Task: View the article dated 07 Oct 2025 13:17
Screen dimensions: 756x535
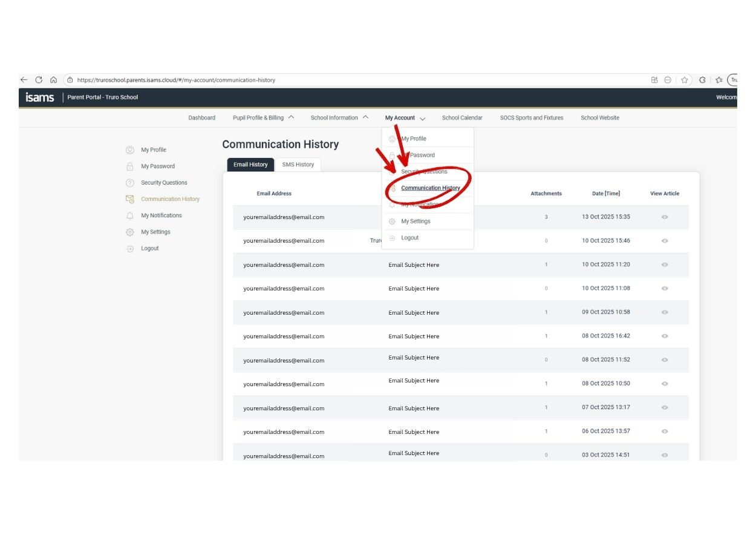Action: click(665, 407)
